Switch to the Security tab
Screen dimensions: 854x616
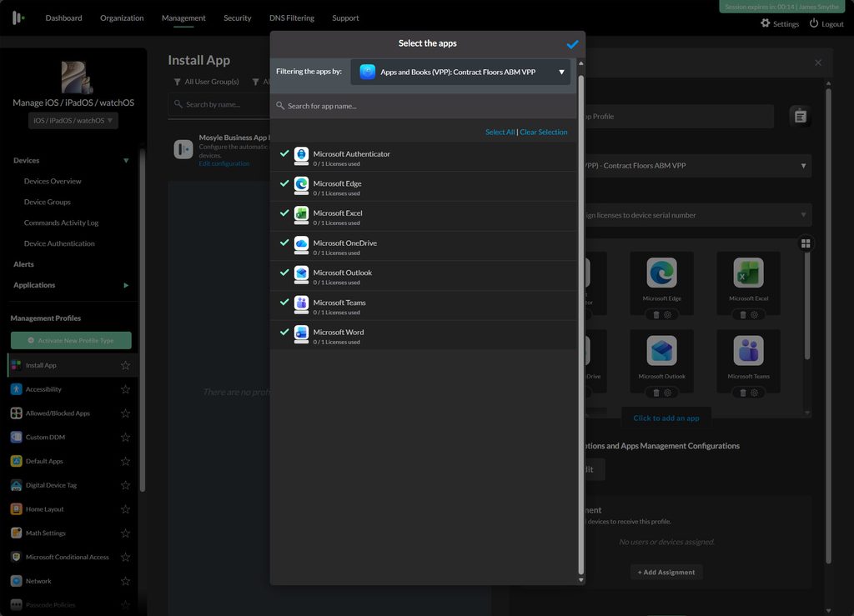[x=238, y=18]
